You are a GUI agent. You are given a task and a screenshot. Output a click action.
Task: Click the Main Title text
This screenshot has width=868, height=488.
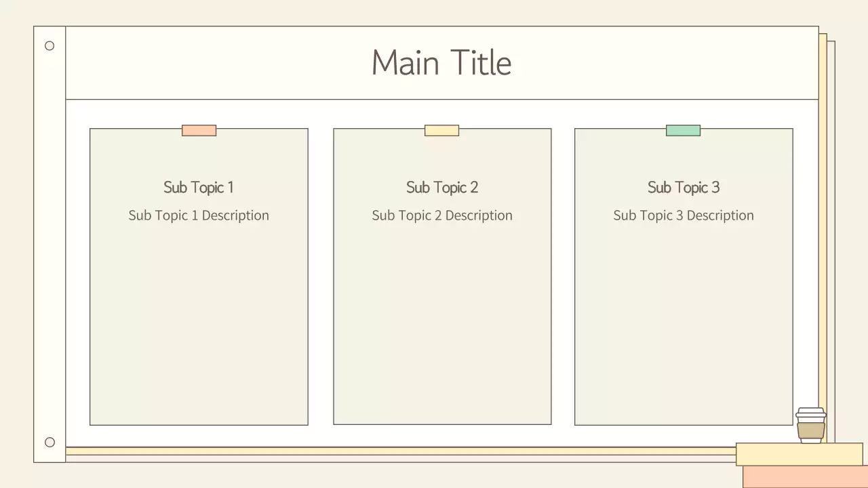pyautogui.click(x=441, y=62)
